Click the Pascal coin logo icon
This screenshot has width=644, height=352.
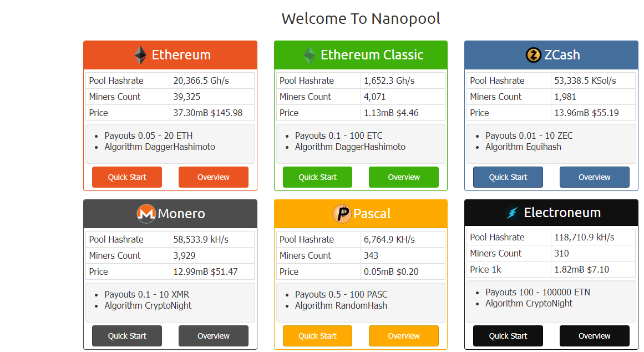point(342,214)
